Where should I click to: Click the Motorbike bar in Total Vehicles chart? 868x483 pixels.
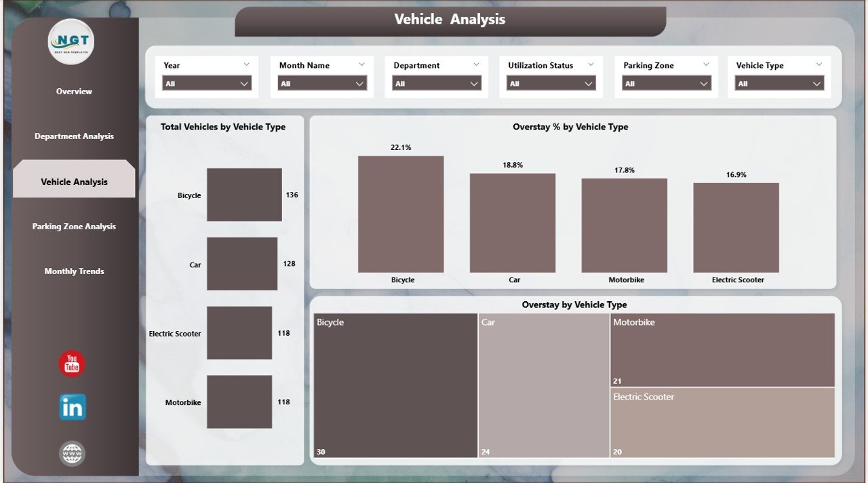239,402
